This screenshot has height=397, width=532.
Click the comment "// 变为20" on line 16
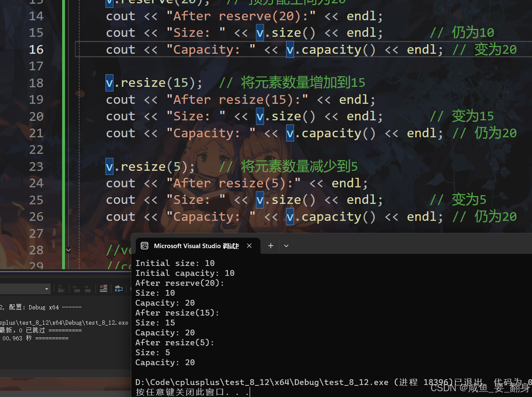pos(484,50)
